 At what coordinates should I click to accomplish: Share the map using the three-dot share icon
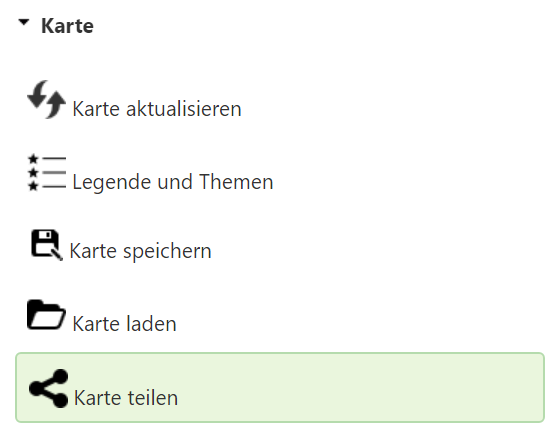(x=48, y=388)
